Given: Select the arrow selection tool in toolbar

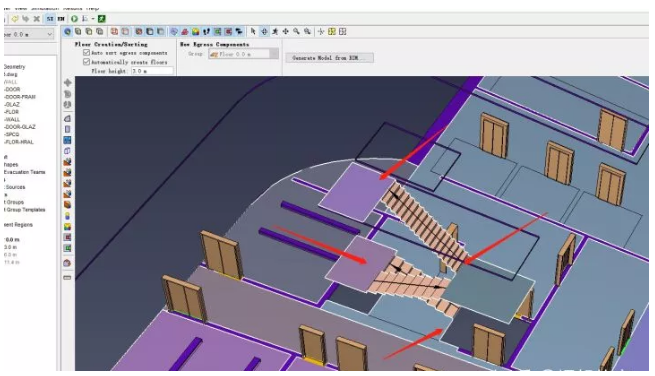Looking at the screenshot, I should 253,32.
